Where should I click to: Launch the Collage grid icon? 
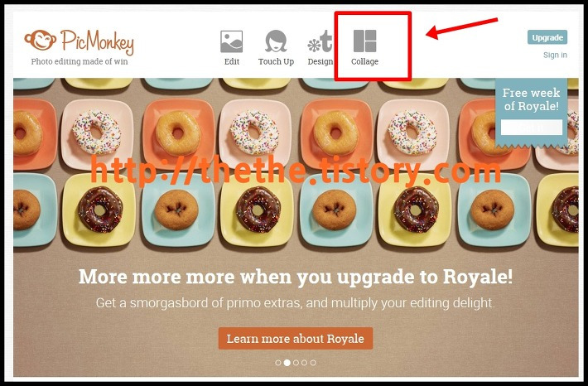click(365, 41)
